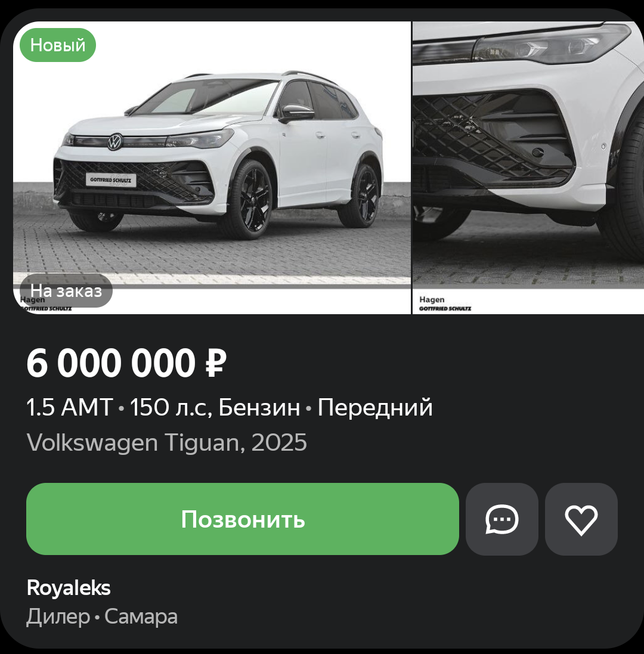Tap the green Позвонить call button
The height and width of the screenshot is (654, 644).
pos(242,519)
